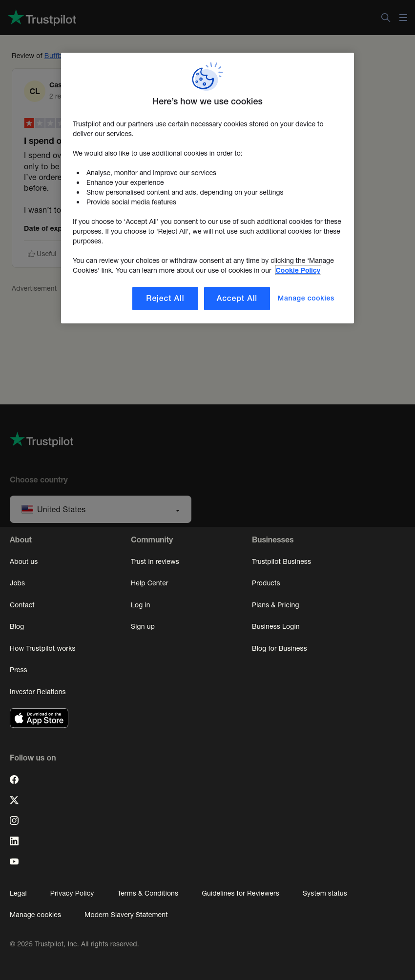This screenshot has width=415, height=980.
Task: Click Manage cookies in the footer
Action: [35, 915]
